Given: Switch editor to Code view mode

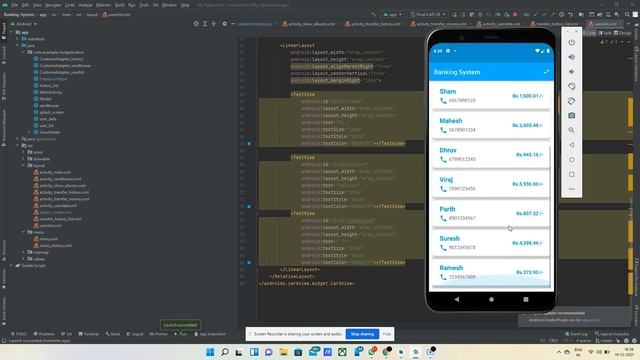Looking at the screenshot, I should tap(590, 33).
